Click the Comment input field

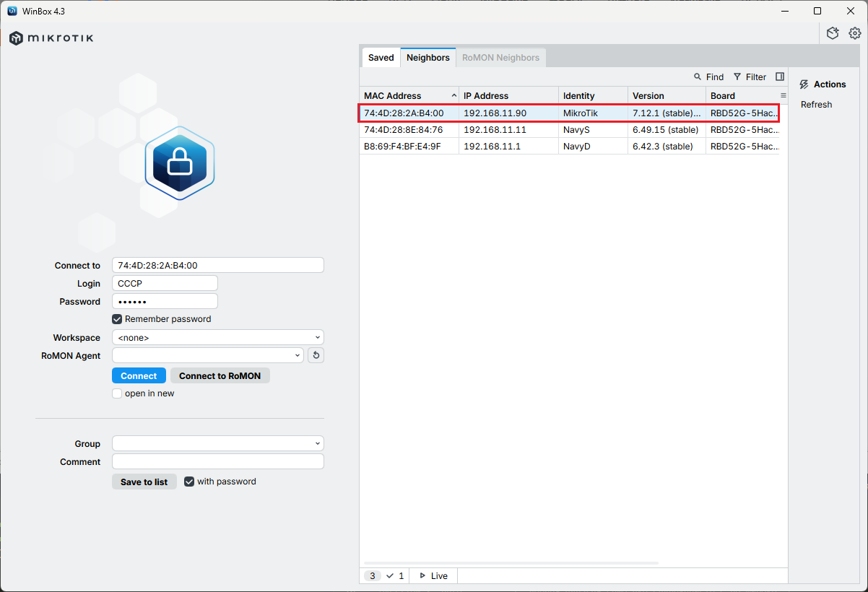[218, 461]
